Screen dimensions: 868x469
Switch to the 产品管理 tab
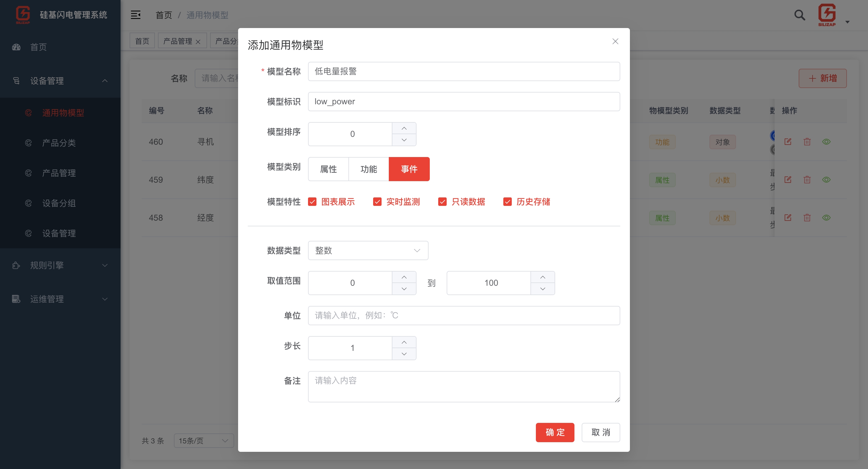(x=178, y=40)
